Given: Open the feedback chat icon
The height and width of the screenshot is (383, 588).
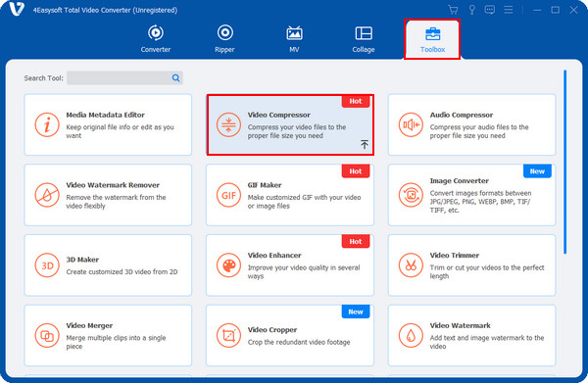Looking at the screenshot, I should tap(490, 10).
